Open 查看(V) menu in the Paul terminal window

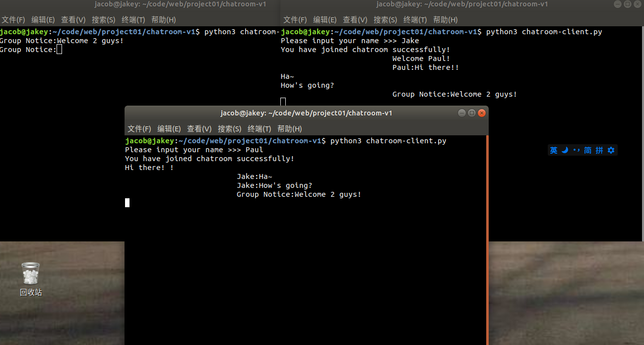(199, 129)
